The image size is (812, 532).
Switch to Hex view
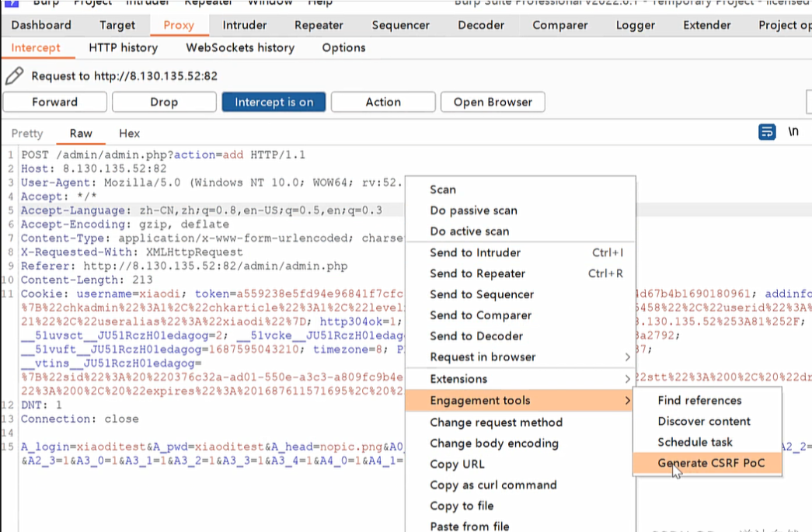point(130,134)
